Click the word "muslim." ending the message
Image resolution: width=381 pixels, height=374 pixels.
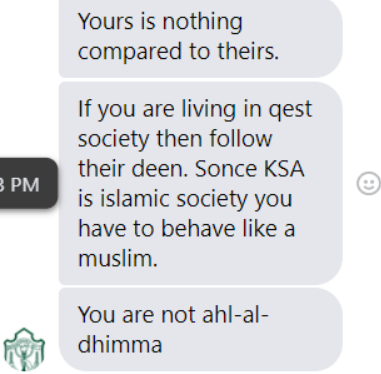pos(118,259)
